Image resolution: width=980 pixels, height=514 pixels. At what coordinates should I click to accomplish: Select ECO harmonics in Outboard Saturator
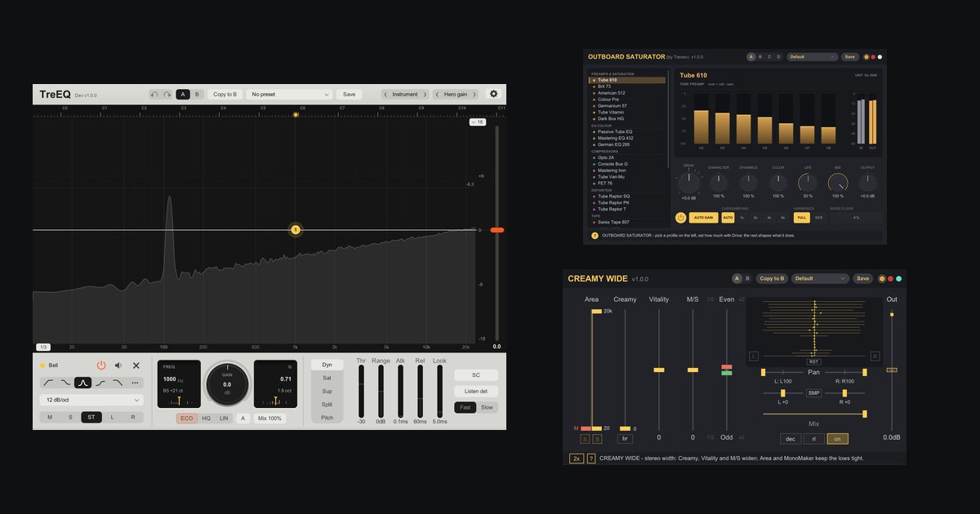click(x=819, y=218)
